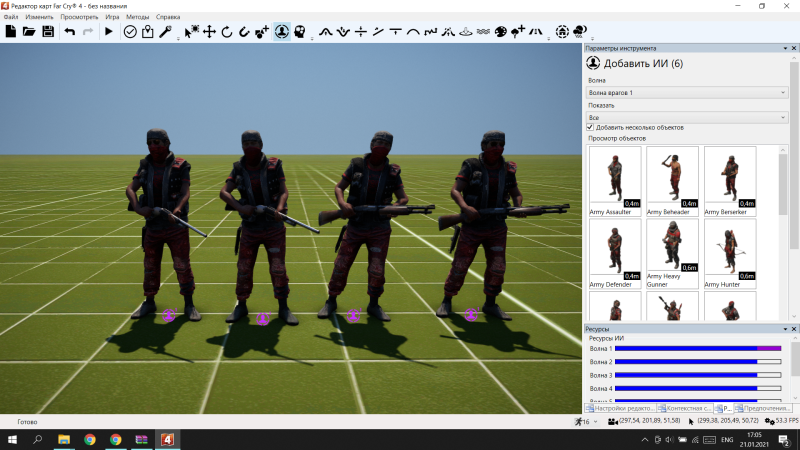The image size is (800, 450).
Task: Select the island water level tool
Action: coord(466,32)
